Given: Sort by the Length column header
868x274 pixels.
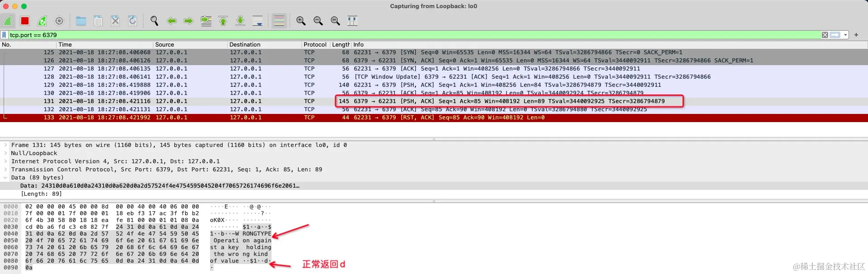Looking at the screenshot, I should coord(341,45).
